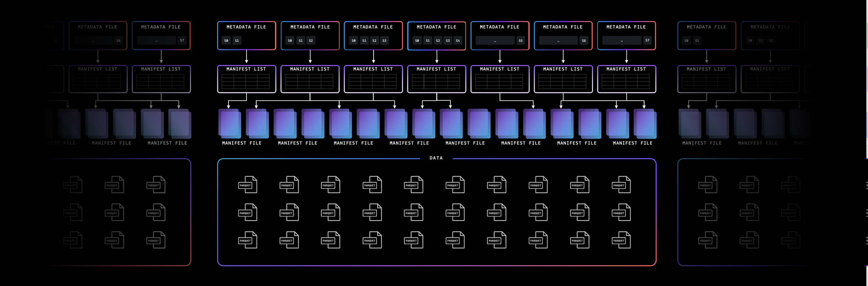The height and width of the screenshot is (286, 868).
Task: Click S2 chip in the S0–S4 box
Action: (x=438, y=41)
